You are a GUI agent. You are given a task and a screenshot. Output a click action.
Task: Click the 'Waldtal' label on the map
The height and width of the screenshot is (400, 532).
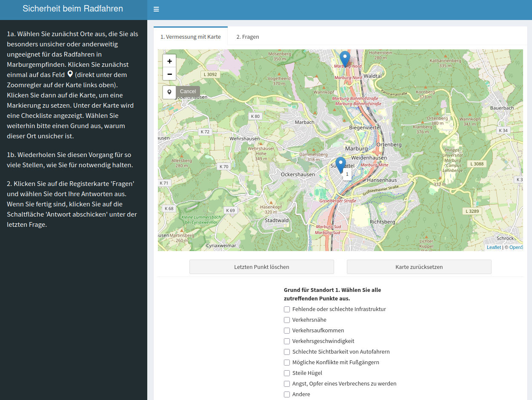pyautogui.click(x=373, y=76)
